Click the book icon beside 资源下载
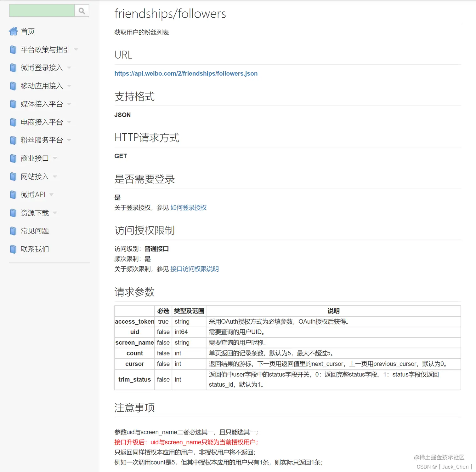This screenshot has height=472, width=476. [x=13, y=213]
